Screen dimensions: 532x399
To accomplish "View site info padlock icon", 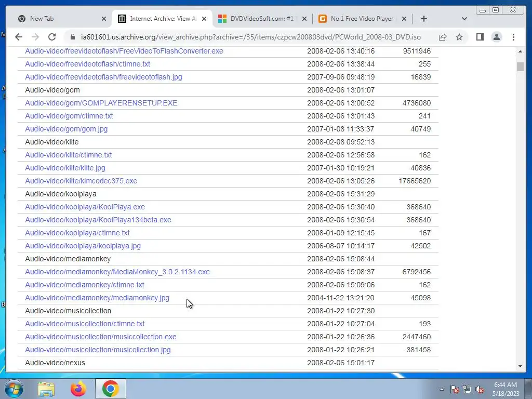I will coord(73,37).
